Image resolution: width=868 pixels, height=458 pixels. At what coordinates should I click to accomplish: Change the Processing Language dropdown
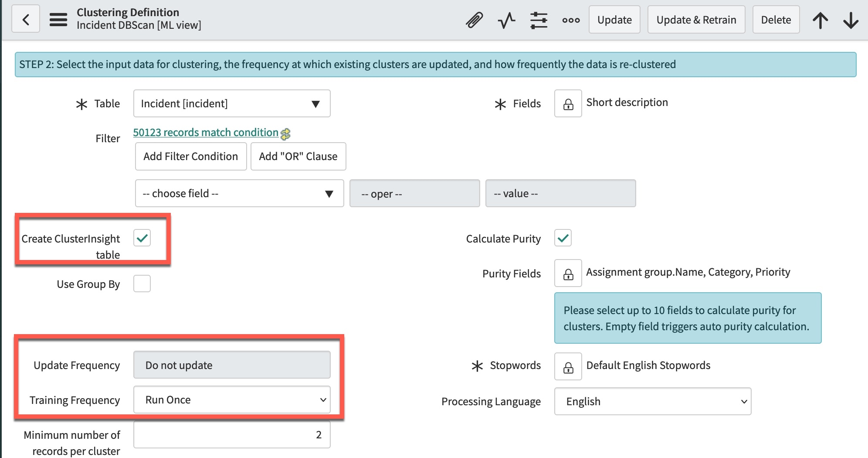point(652,401)
